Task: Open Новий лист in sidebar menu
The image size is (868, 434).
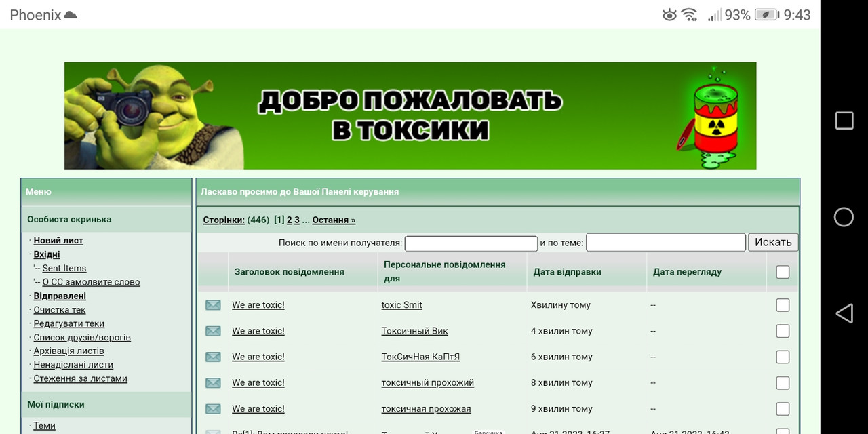Action: pos(58,241)
